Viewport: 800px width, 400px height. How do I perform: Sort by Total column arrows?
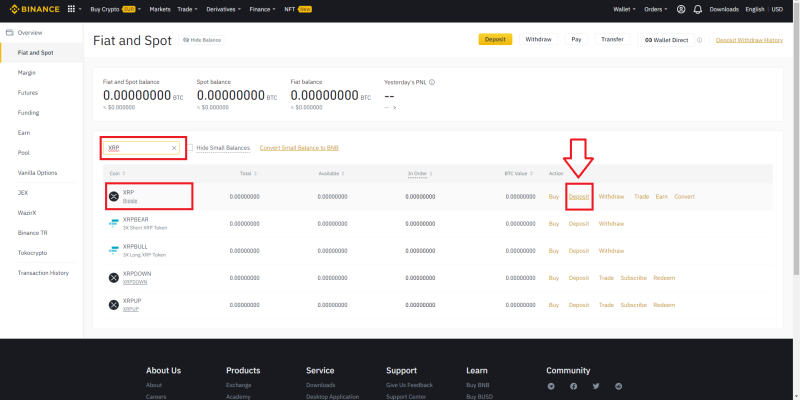pyautogui.click(x=256, y=173)
